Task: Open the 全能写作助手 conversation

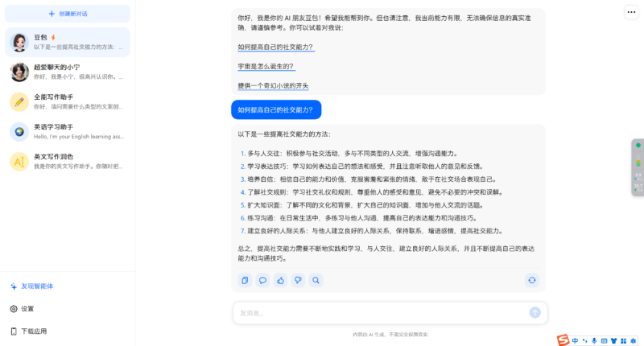Action: [68, 102]
